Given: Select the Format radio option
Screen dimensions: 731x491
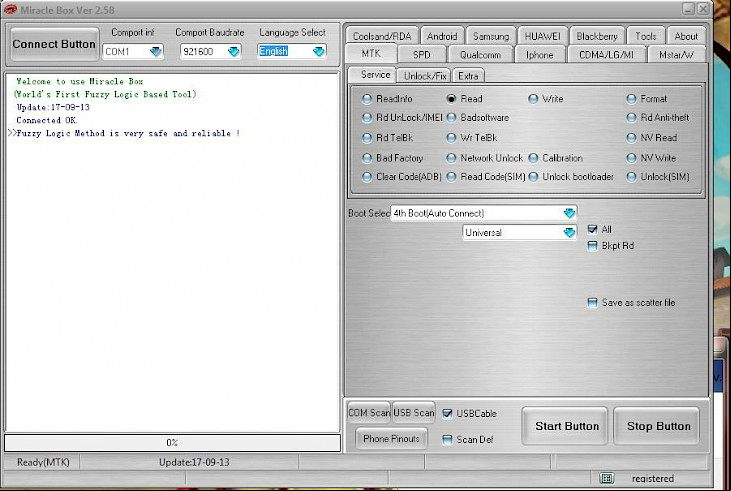Looking at the screenshot, I should pyautogui.click(x=647, y=99).
